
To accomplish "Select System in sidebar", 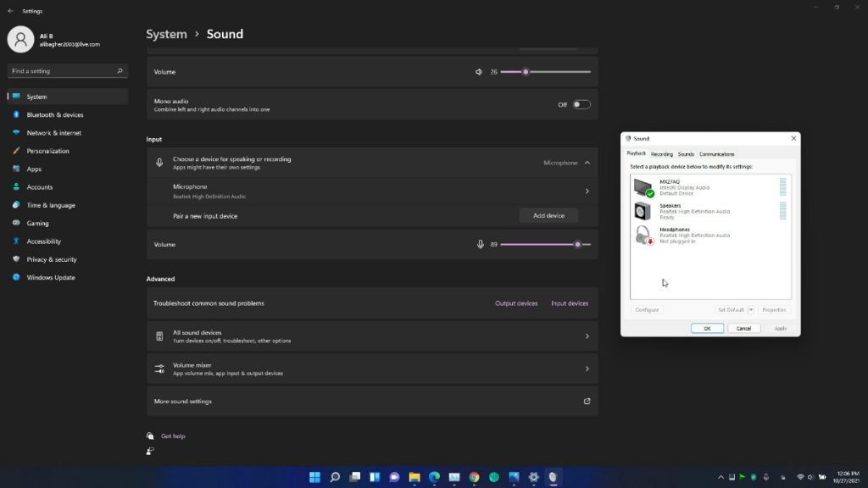I will (68, 97).
